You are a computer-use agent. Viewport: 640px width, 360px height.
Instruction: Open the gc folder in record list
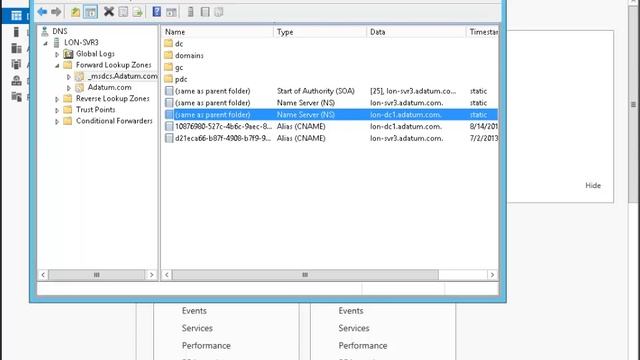(179, 67)
